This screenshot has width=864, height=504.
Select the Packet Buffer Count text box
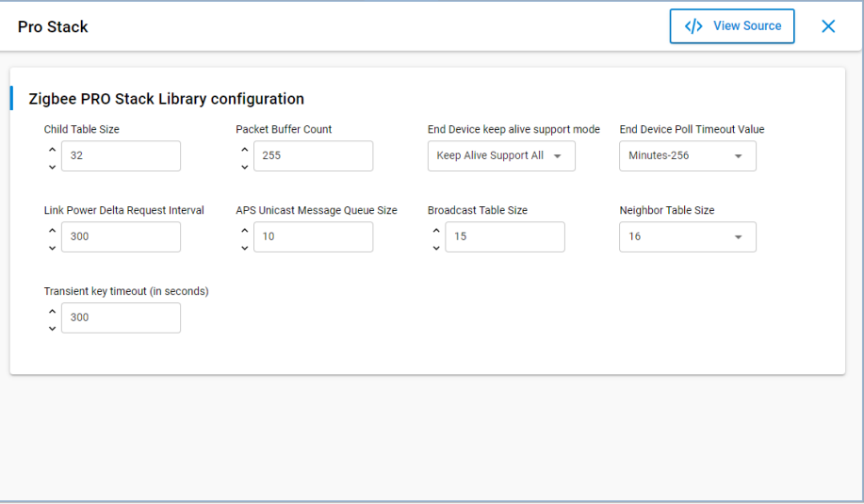(313, 156)
